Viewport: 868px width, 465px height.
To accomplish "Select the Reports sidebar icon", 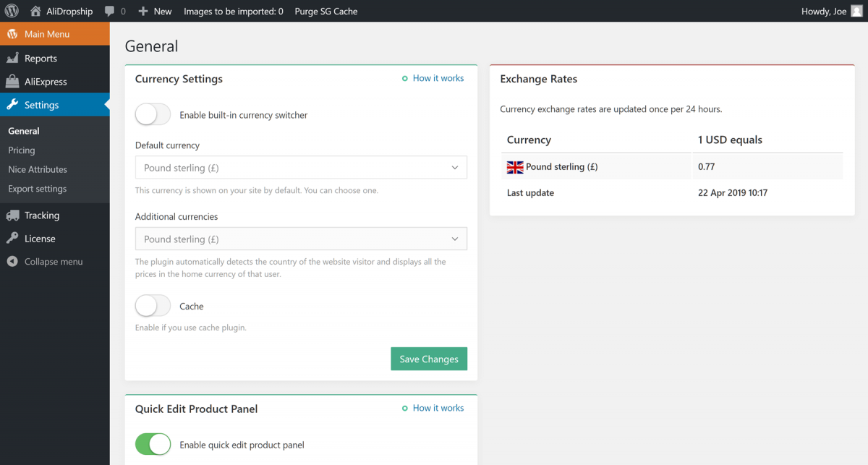I will point(14,58).
